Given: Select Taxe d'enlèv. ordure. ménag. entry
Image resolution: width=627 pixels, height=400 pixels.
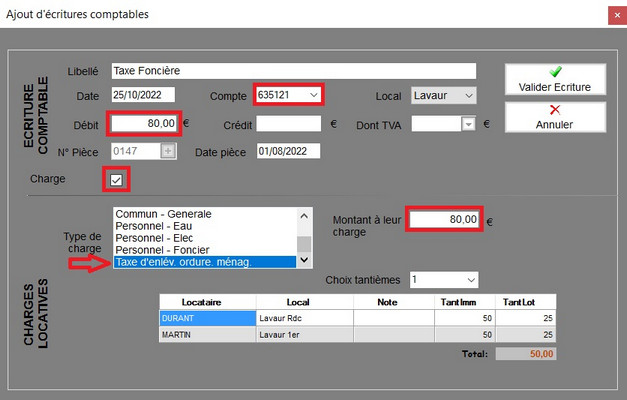Looking at the screenshot, I should (x=205, y=262).
